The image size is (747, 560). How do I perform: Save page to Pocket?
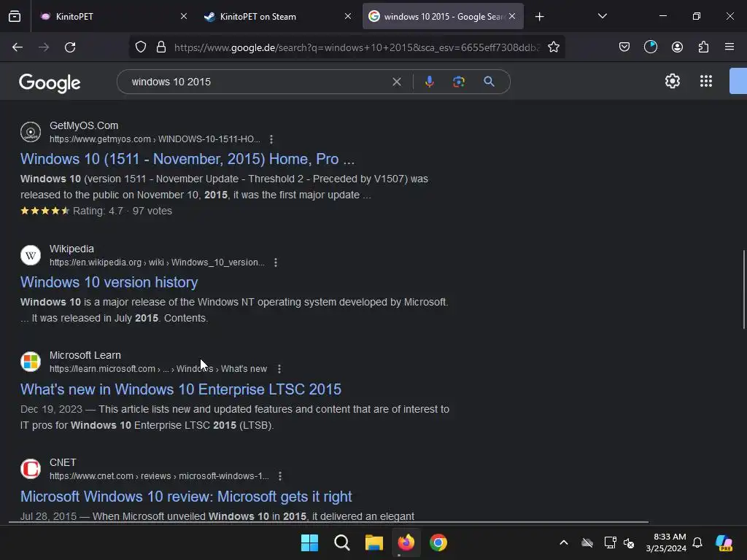[x=624, y=47]
